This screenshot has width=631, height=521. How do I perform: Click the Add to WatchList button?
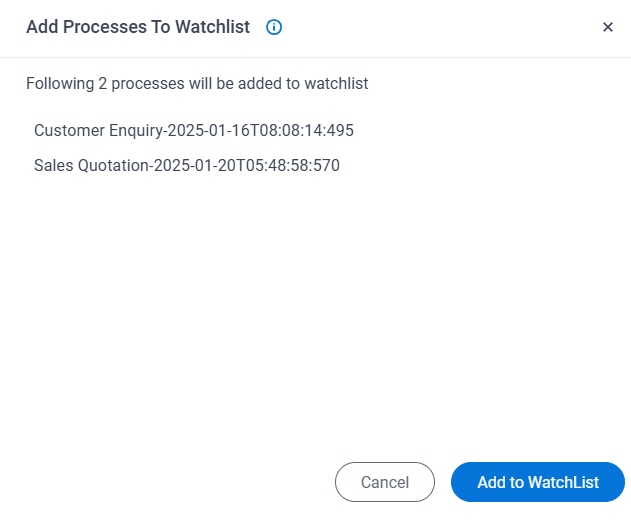[x=538, y=482]
